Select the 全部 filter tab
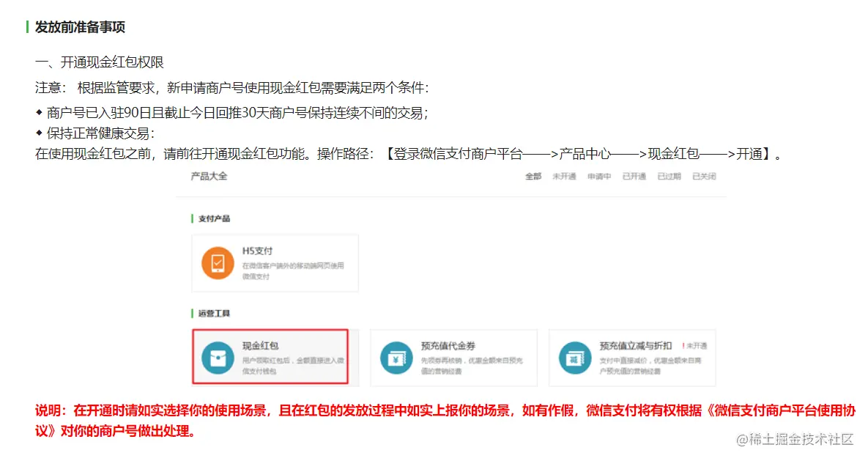The height and width of the screenshot is (461, 868). click(x=533, y=176)
